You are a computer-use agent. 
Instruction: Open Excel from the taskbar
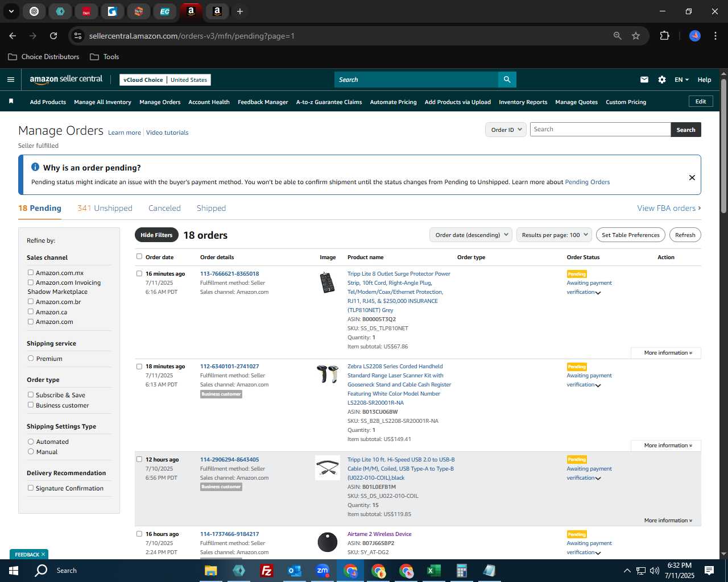tap(433, 571)
